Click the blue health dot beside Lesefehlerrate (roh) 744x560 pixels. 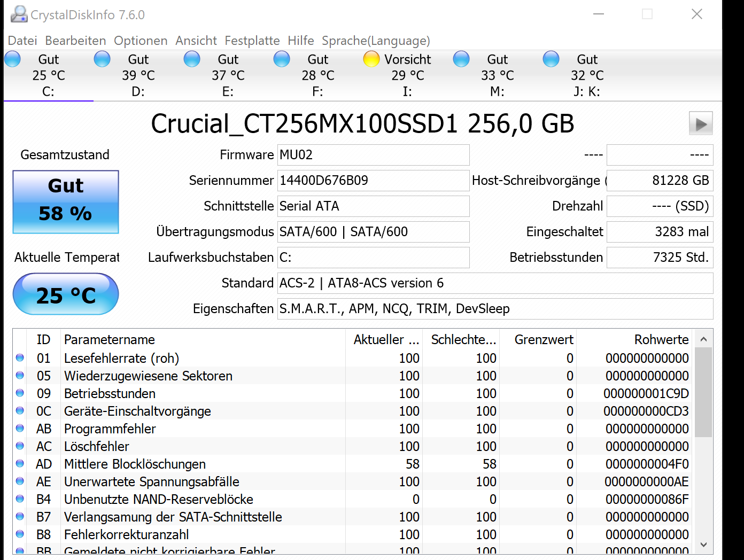point(20,358)
